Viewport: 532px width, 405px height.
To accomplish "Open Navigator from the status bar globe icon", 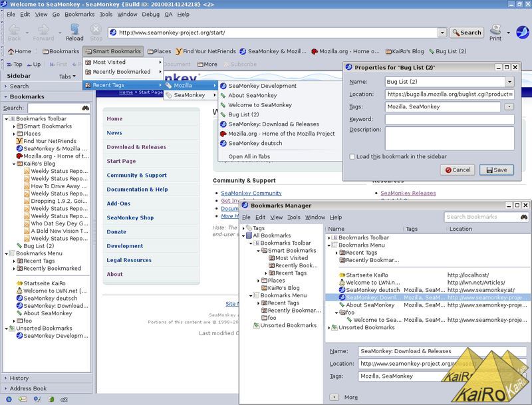I will point(9,399).
